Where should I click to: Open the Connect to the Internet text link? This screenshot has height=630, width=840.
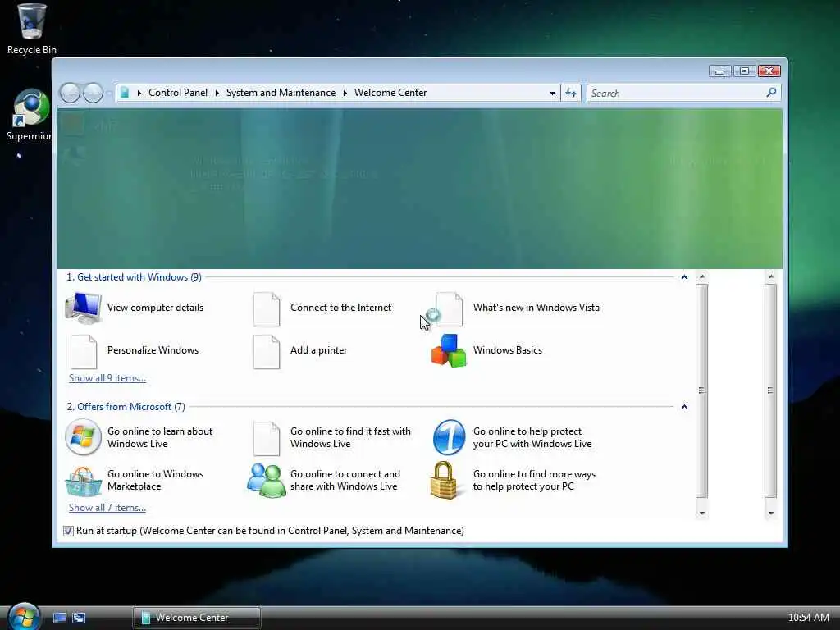click(x=340, y=308)
